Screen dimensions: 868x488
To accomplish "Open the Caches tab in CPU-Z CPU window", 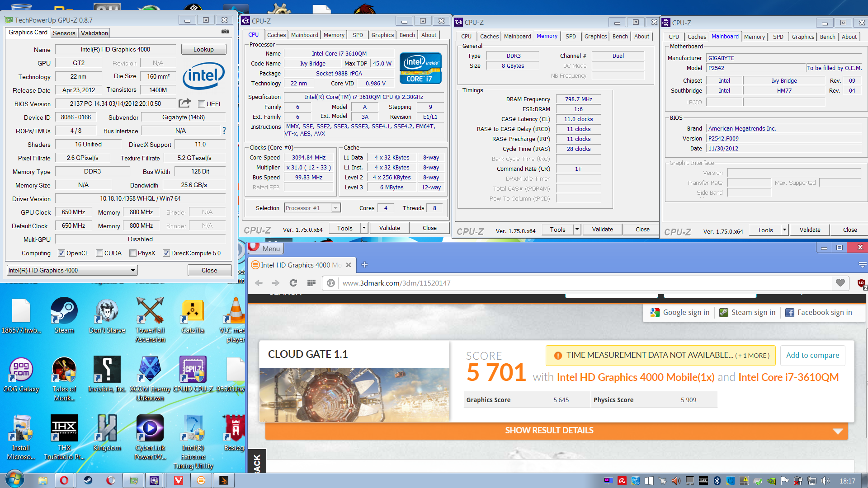I will pos(276,35).
